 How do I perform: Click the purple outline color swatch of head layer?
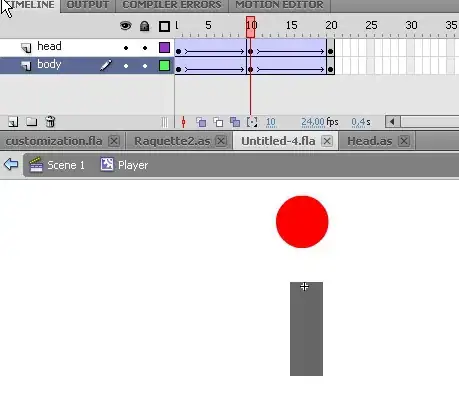point(164,48)
